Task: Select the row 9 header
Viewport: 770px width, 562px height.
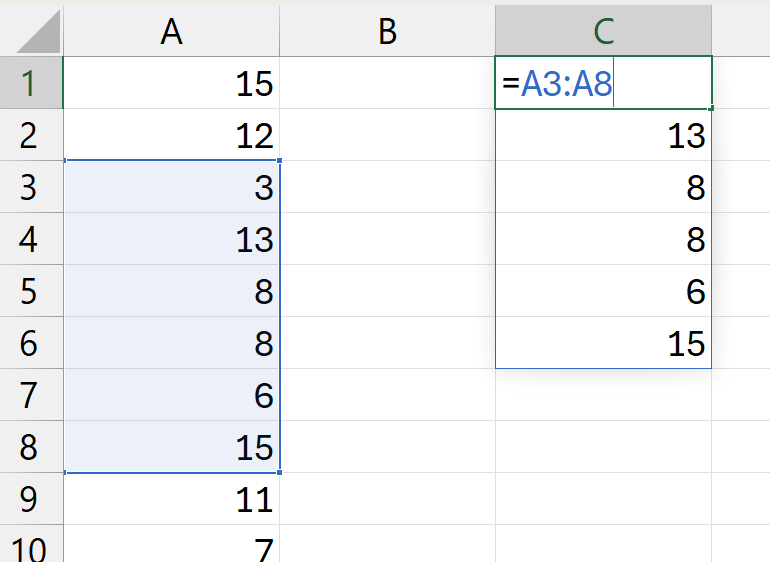Action: (30, 499)
